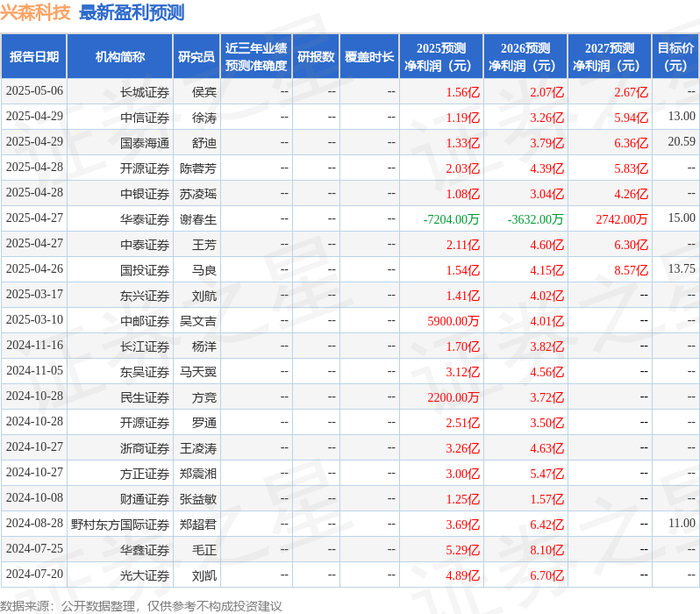This screenshot has width=700, height=614.
Task: Click target price 11.00
Action: pos(682,524)
